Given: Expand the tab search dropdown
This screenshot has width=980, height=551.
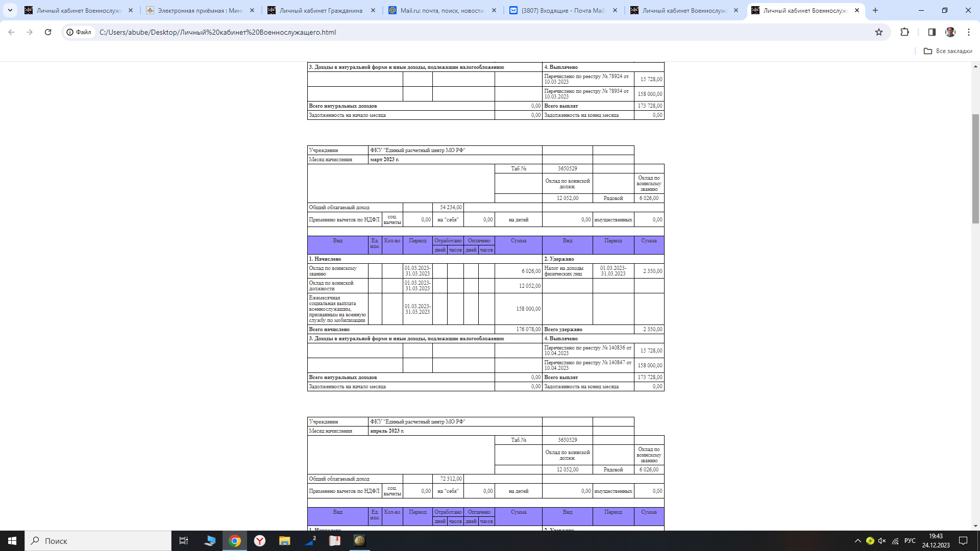Looking at the screenshot, I should pyautogui.click(x=10, y=10).
